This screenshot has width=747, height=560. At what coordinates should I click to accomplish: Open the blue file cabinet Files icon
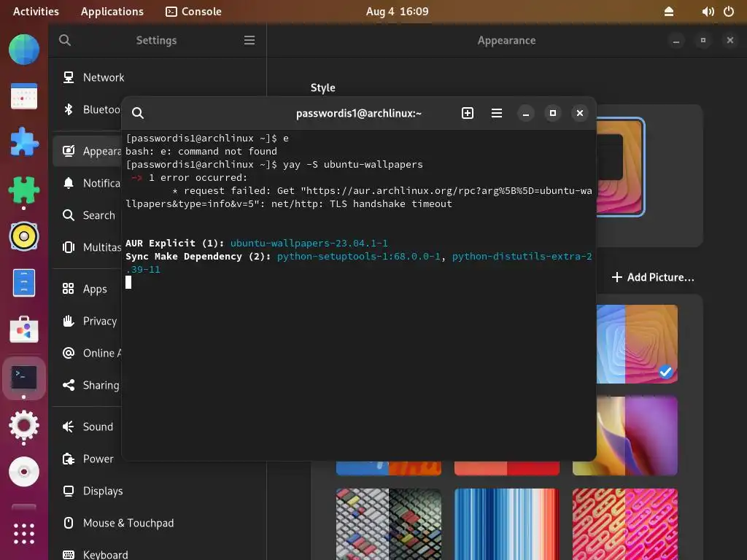point(24,283)
